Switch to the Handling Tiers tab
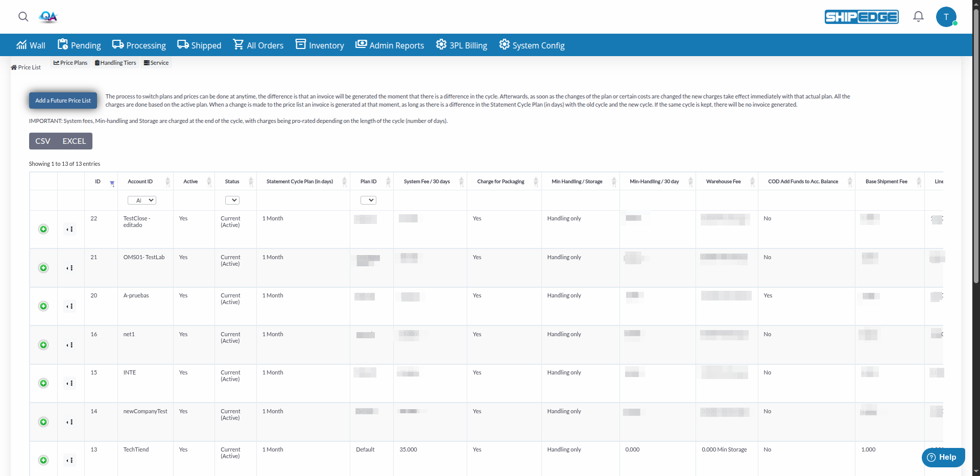The height and width of the screenshot is (476, 980). point(115,62)
